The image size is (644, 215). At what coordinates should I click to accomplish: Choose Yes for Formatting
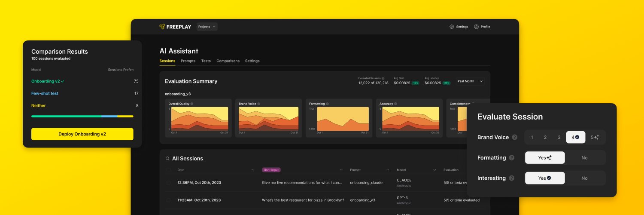pos(545,158)
